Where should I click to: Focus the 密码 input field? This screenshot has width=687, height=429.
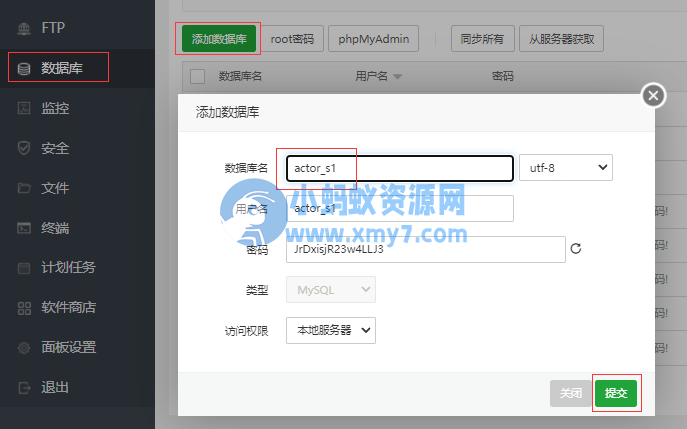(x=425, y=249)
